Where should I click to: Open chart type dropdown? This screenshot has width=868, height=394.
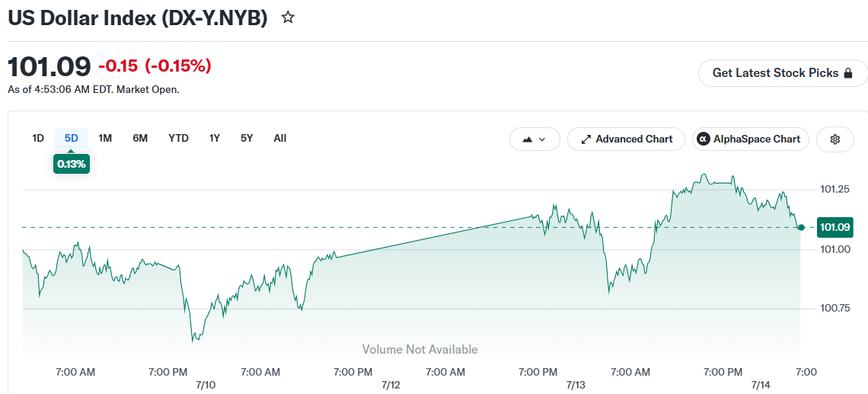click(535, 139)
